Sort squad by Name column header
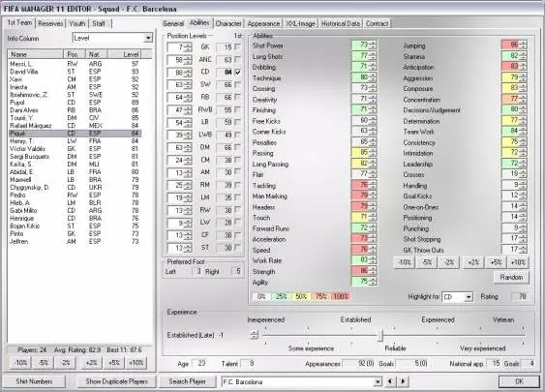The image size is (545, 392). coord(36,54)
